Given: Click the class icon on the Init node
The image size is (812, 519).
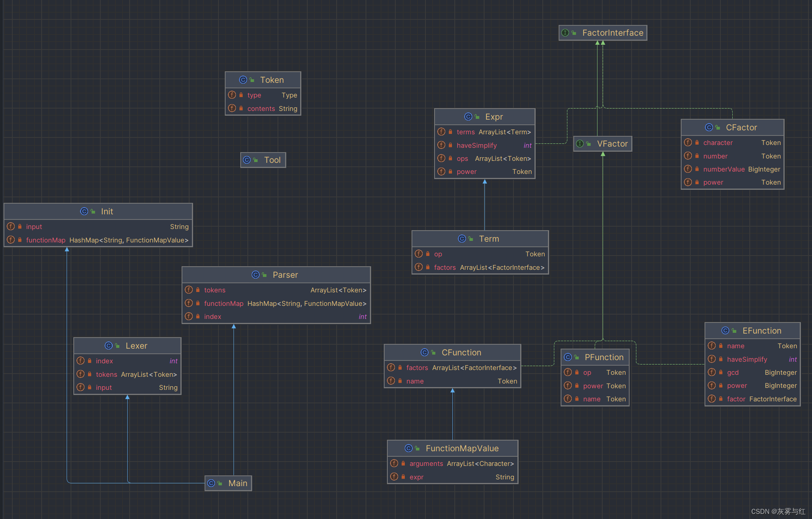Looking at the screenshot, I should tap(84, 212).
